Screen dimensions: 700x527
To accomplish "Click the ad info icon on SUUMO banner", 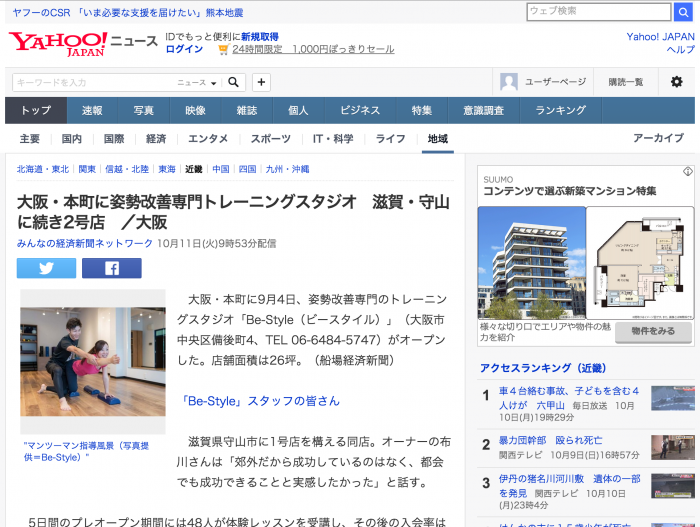I will point(688,172).
